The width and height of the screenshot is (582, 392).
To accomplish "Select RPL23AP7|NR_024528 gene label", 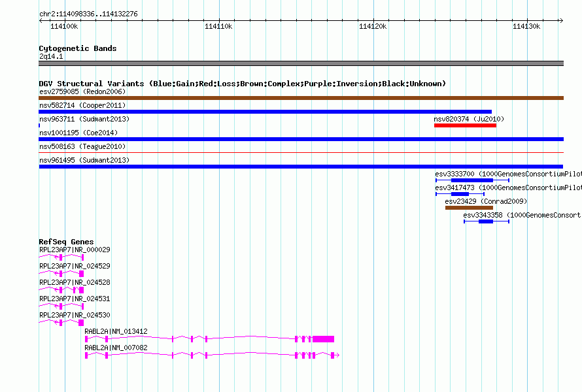I will pos(75,283).
